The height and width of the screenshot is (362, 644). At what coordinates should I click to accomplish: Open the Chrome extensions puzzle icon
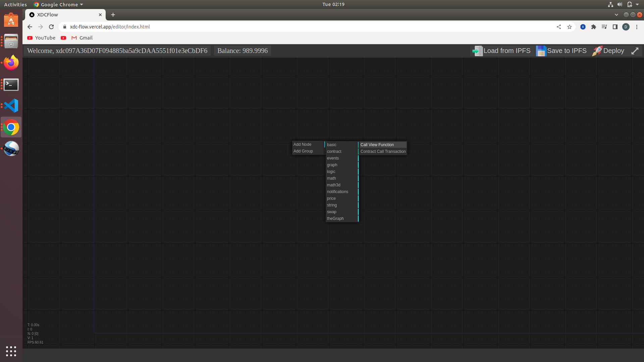click(x=594, y=27)
